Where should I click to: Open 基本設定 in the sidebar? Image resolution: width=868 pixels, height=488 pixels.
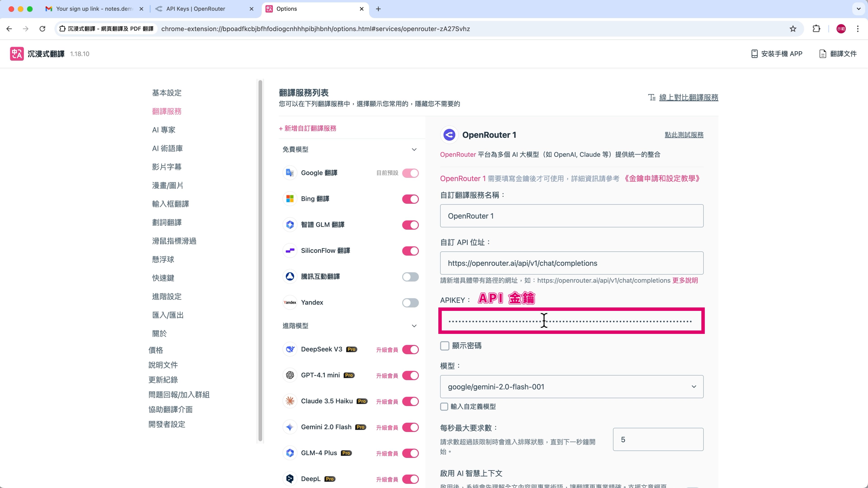tap(167, 93)
